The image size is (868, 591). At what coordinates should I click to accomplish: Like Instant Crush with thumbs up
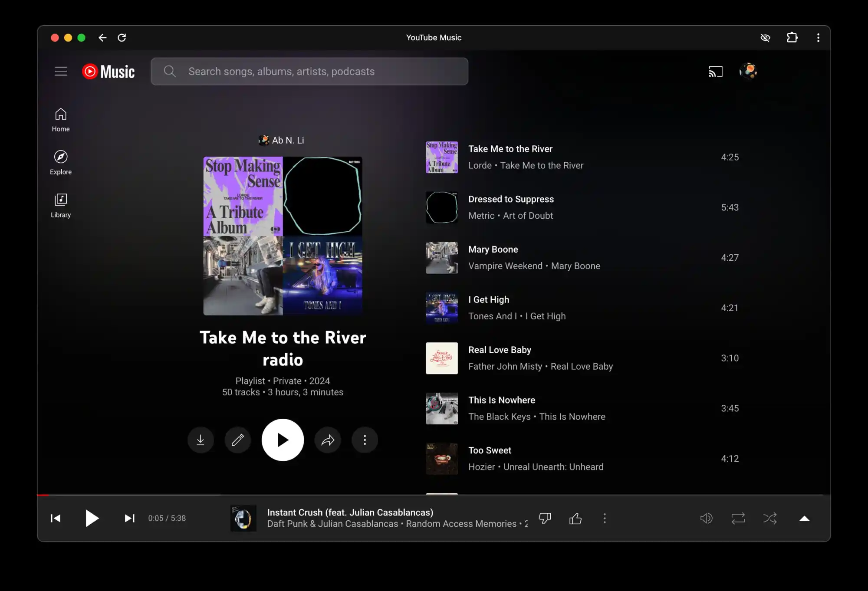click(575, 518)
